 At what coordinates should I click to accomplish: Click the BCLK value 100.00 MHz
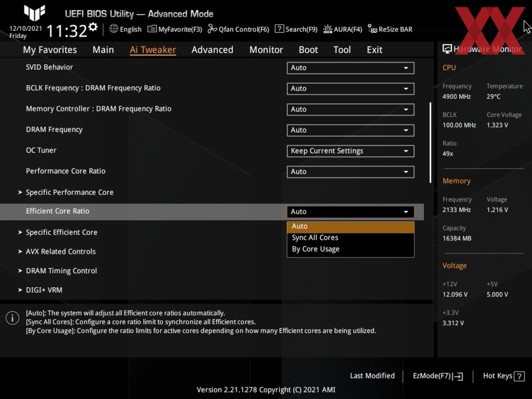point(459,125)
